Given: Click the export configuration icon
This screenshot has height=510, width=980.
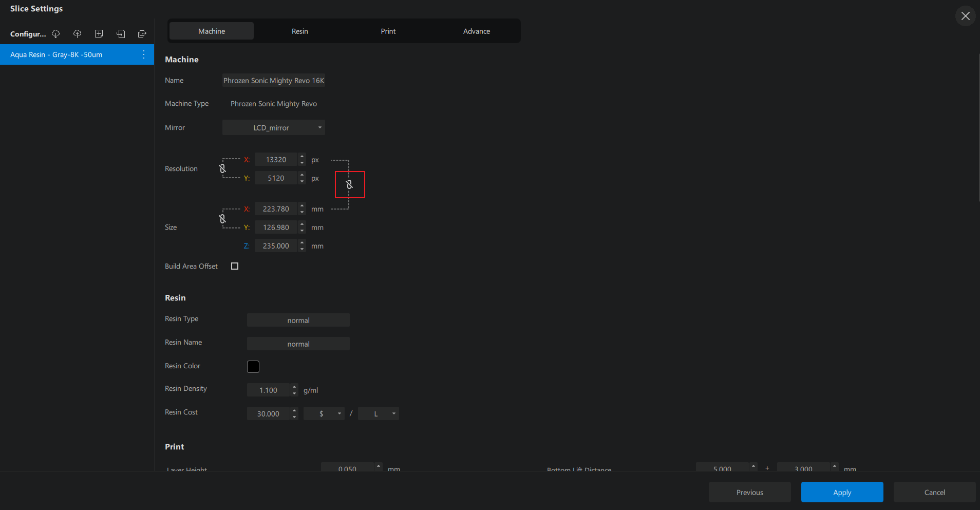Looking at the screenshot, I should [x=142, y=34].
